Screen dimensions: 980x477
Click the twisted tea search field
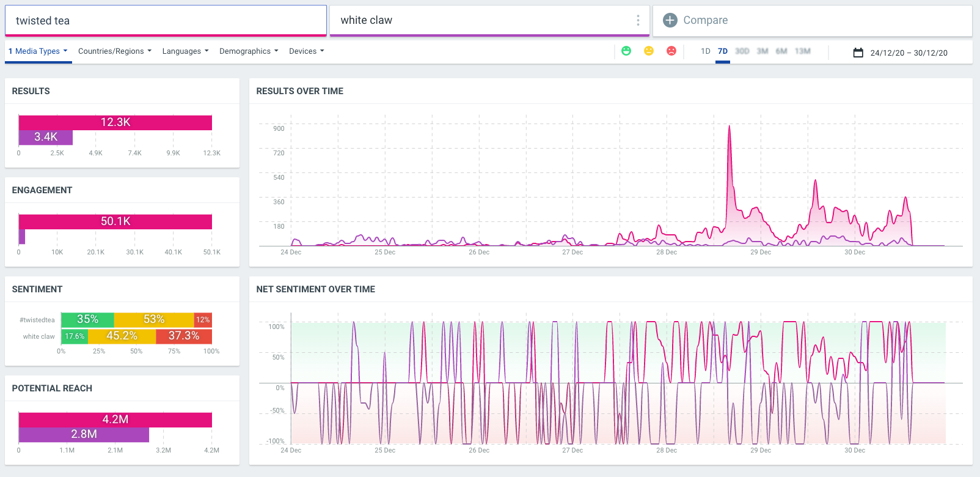pos(166,21)
